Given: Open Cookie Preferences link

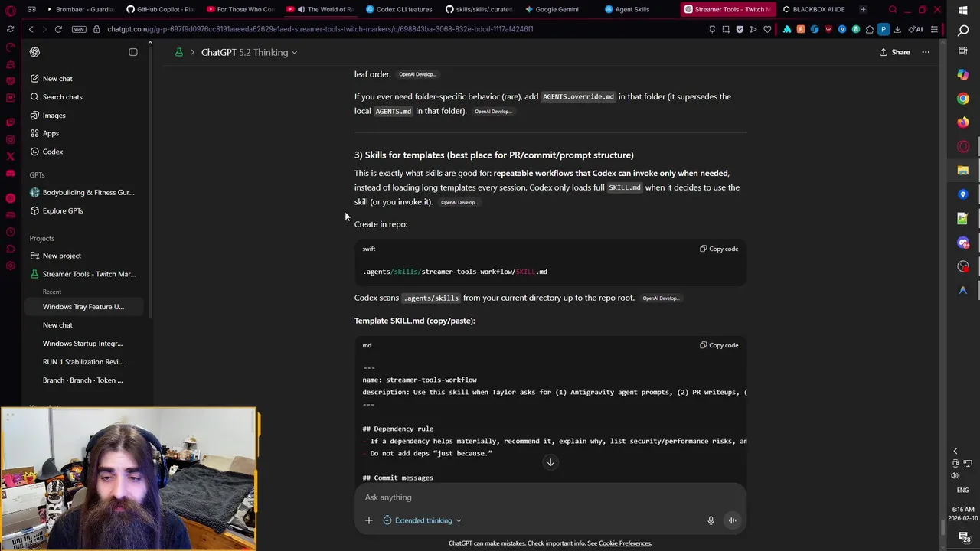Looking at the screenshot, I should click(625, 543).
